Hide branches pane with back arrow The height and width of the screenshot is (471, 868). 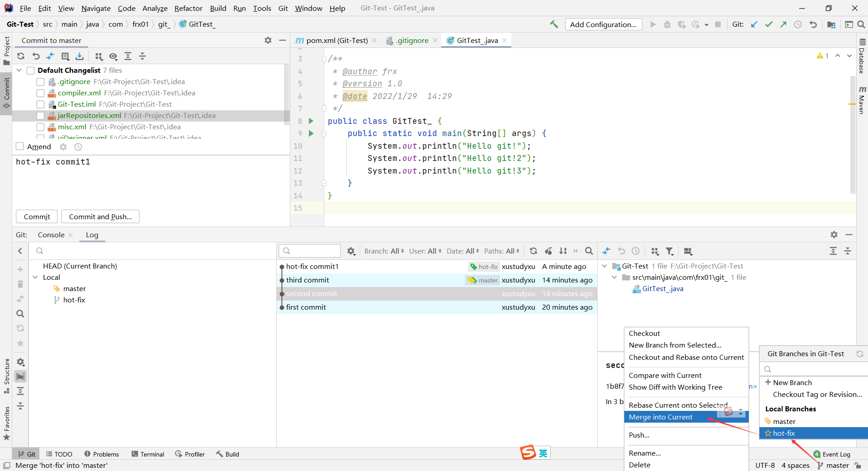coord(20,251)
